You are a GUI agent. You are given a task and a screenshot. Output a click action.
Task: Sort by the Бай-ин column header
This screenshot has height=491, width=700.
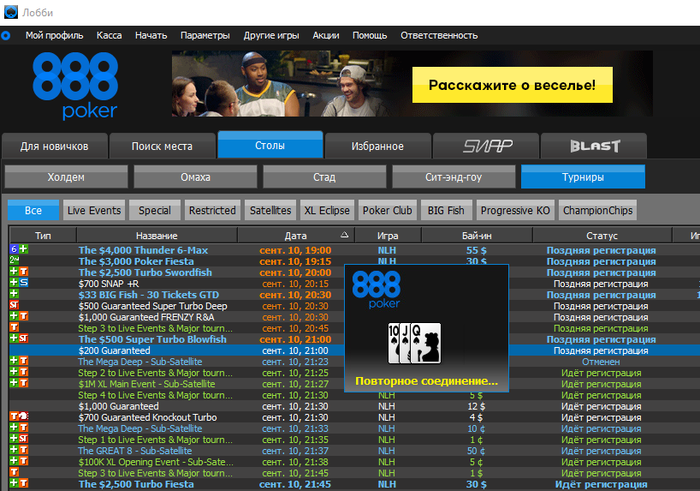click(477, 235)
